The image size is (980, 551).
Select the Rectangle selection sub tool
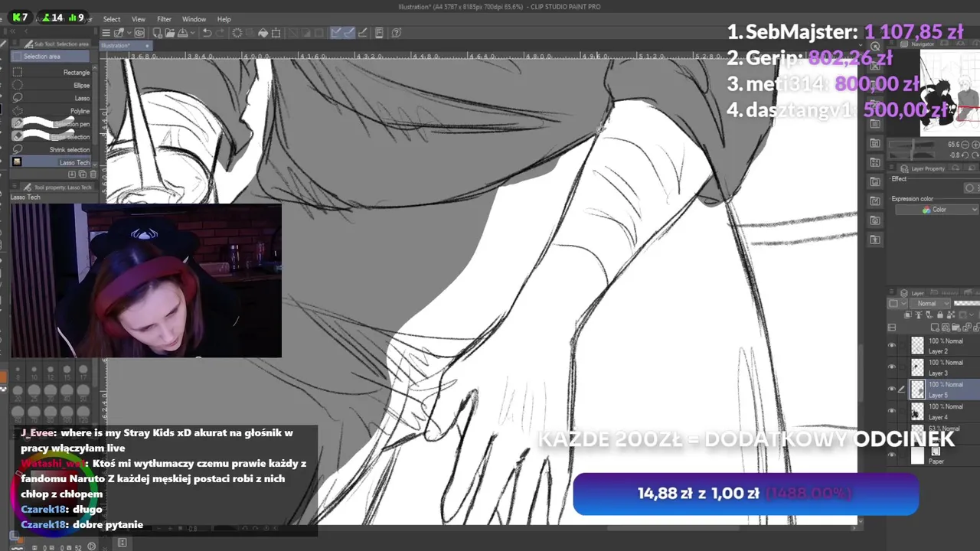[51, 72]
